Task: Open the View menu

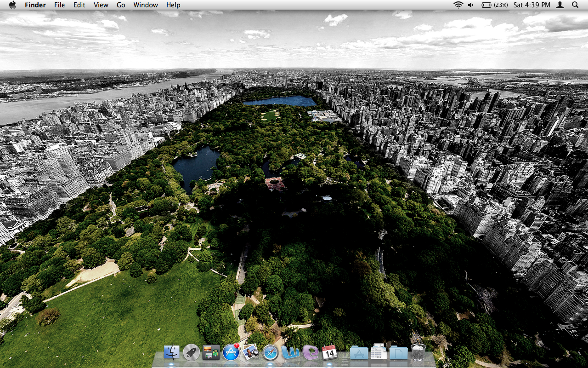Action: [x=101, y=5]
